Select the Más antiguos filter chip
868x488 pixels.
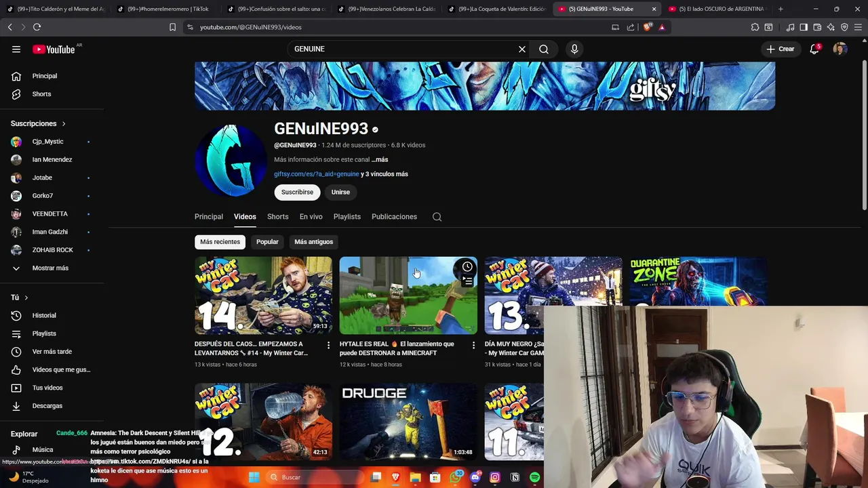313,242
